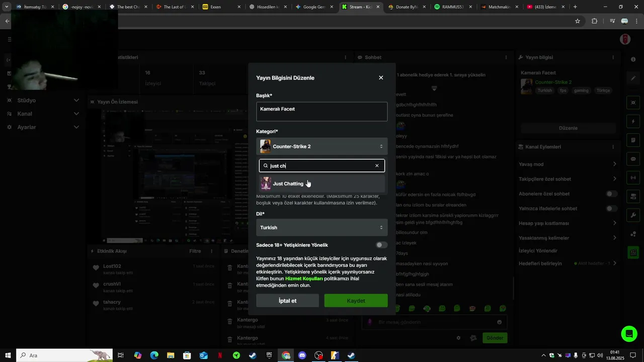Open Netflix from the taskbar
This screenshot has width=644, height=362.
point(220,355)
